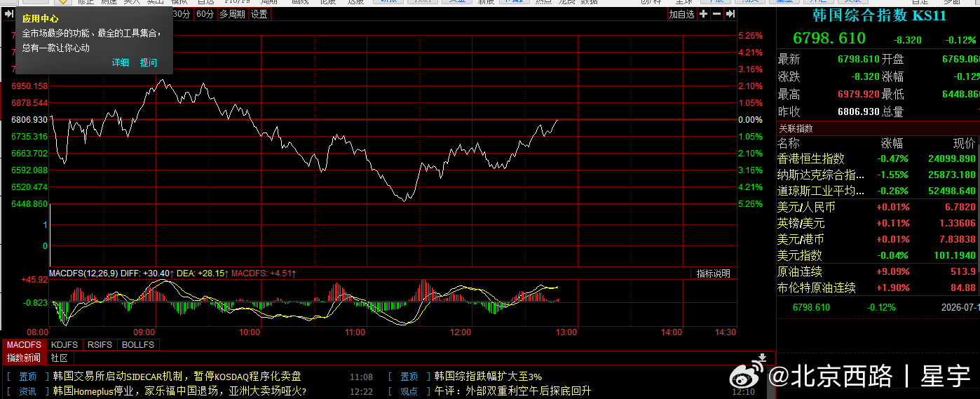Click the large 6798.610 price value
980x399 pixels.
coord(829,39)
